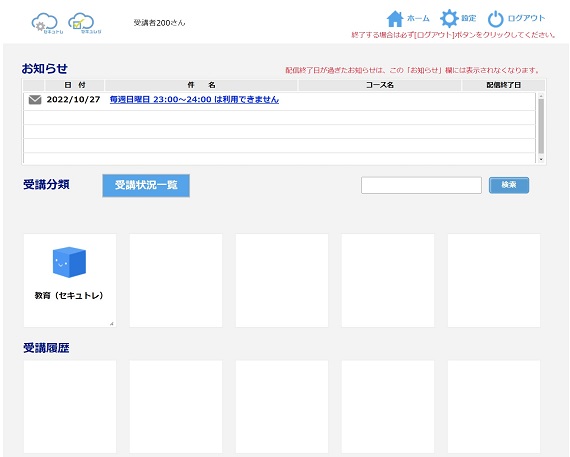Click the notice list scrollbar down arrow
Viewport: 570px width, 457px height.
[x=541, y=159]
